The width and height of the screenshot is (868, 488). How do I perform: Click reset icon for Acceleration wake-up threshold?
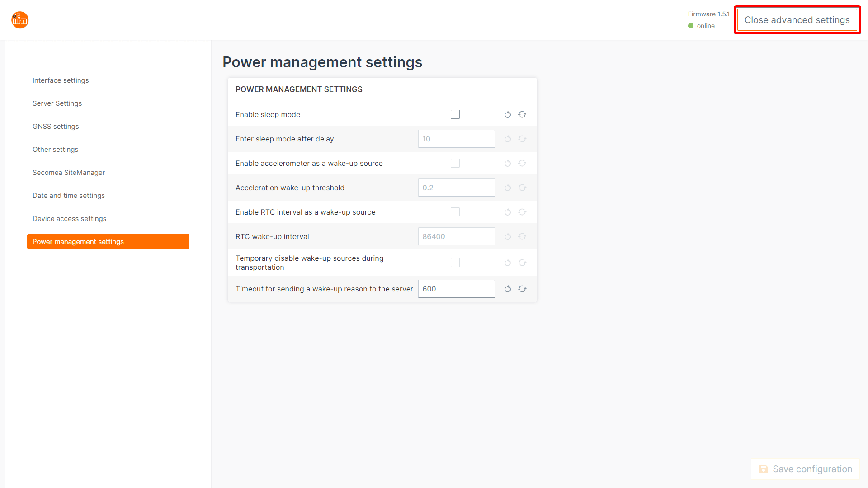coord(508,188)
